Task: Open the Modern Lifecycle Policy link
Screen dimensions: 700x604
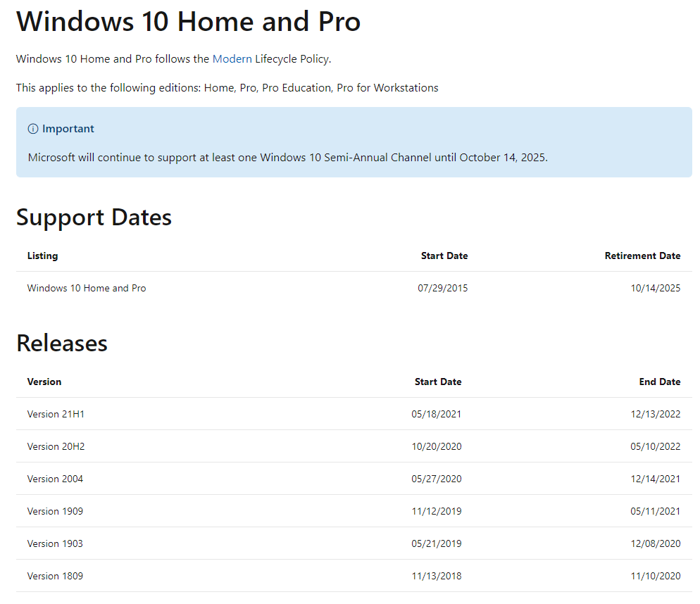Action: point(232,59)
